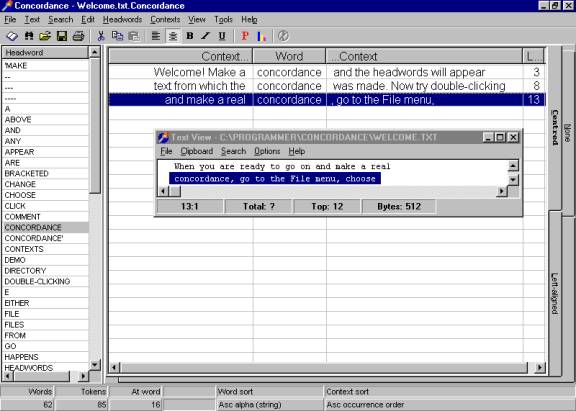Click Text View's vertical scroll-down arrow
The image size is (576, 411).
(x=513, y=180)
